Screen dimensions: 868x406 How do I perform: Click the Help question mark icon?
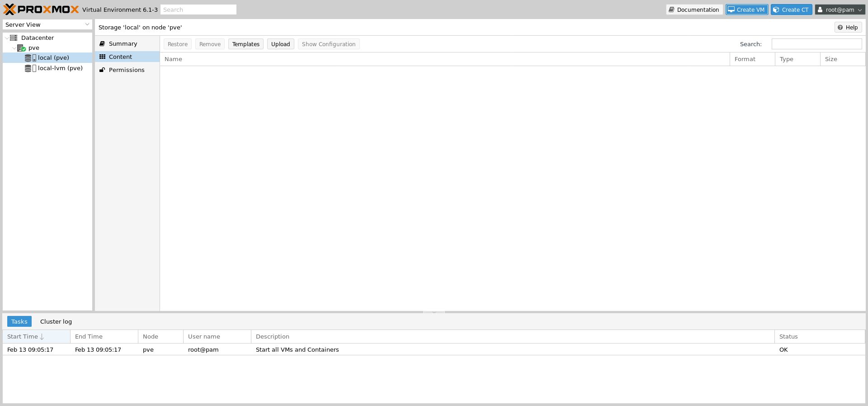(840, 28)
